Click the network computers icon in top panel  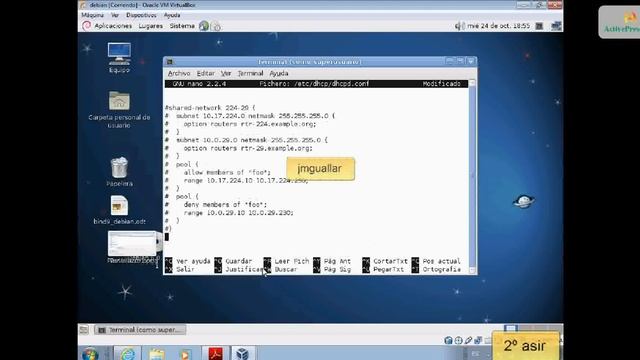click(x=556, y=26)
